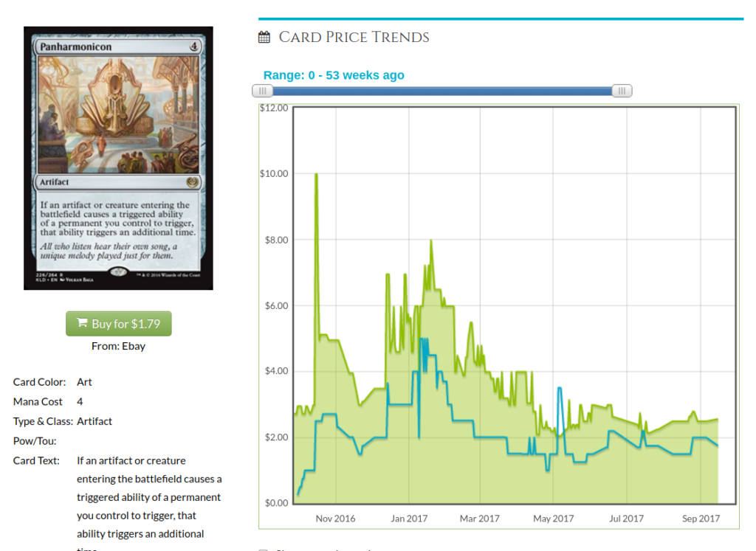The width and height of the screenshot is (756, 551).
Task: Click the 'Nov 2016' axis label
Action: pos(336,519)
